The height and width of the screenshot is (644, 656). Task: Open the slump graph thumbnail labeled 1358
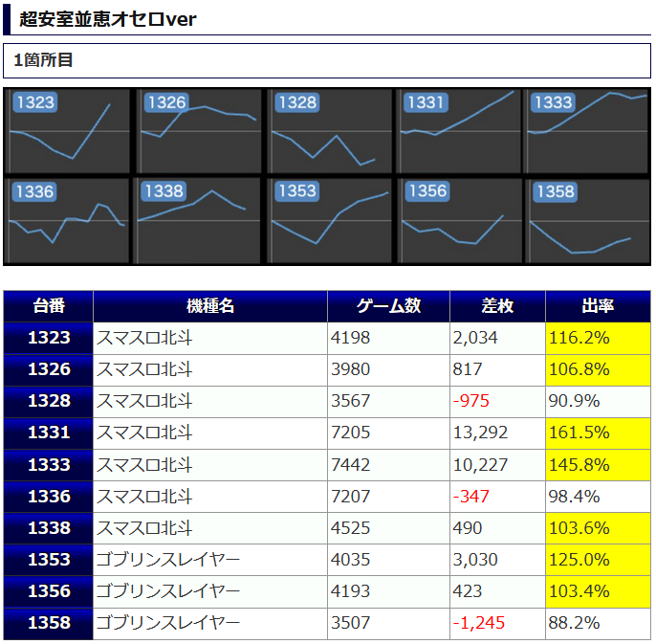coord(588,221)
